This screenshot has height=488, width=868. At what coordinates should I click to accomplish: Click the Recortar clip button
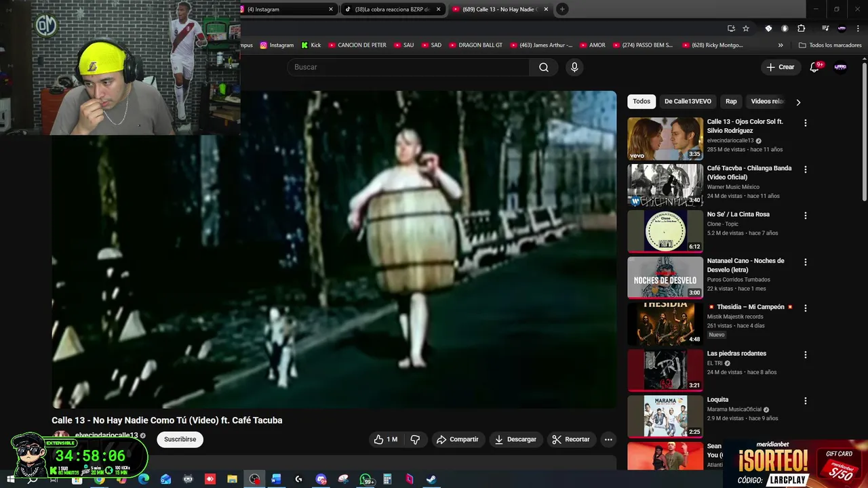point(571,439)
